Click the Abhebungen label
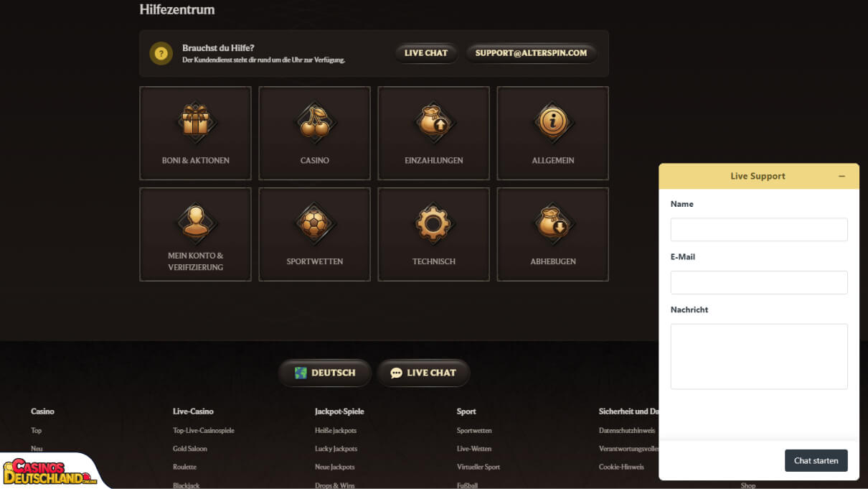The image size is (868, 489). (553, 262)
